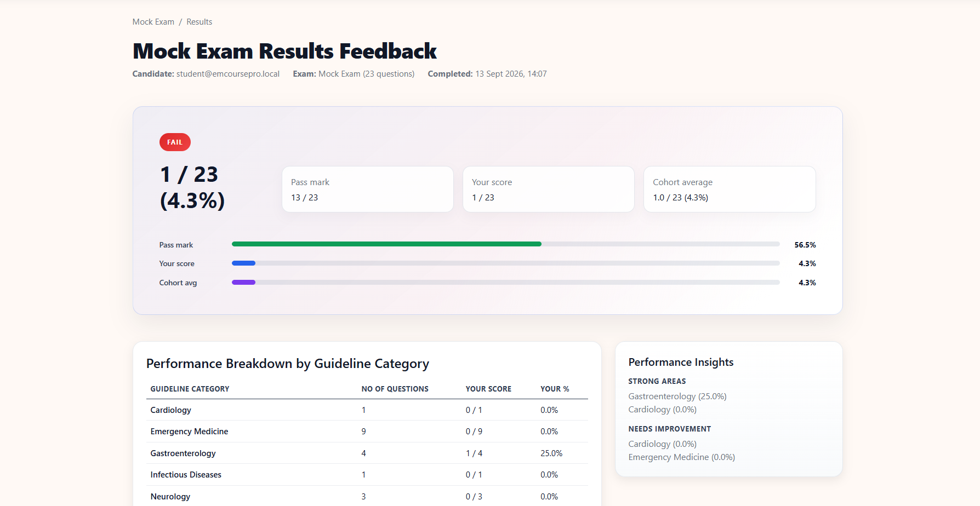The image size is (980, 506).
Task: Click the 0 / 9 Emergency Medicine score
Action: 474,432
